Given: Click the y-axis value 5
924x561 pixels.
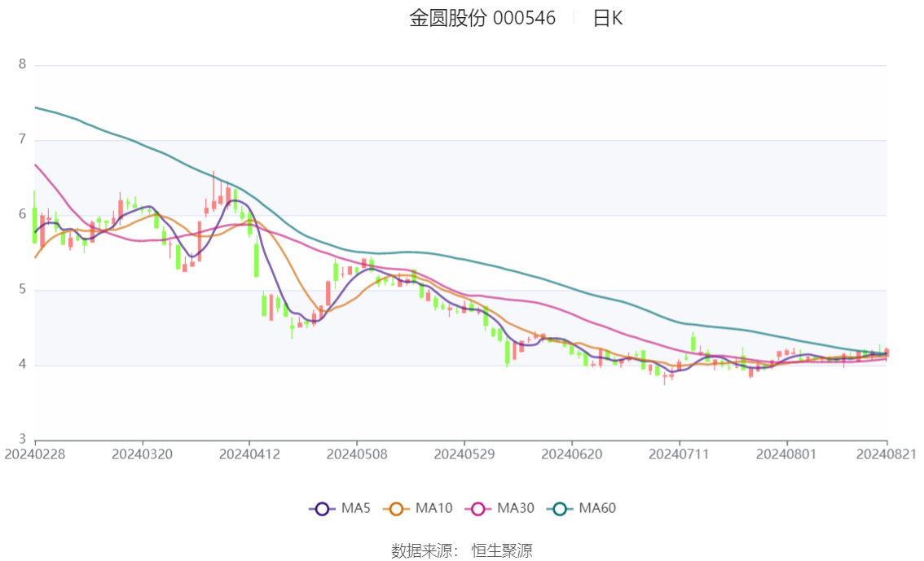Looking at the screenshot, I should point(22,290).
